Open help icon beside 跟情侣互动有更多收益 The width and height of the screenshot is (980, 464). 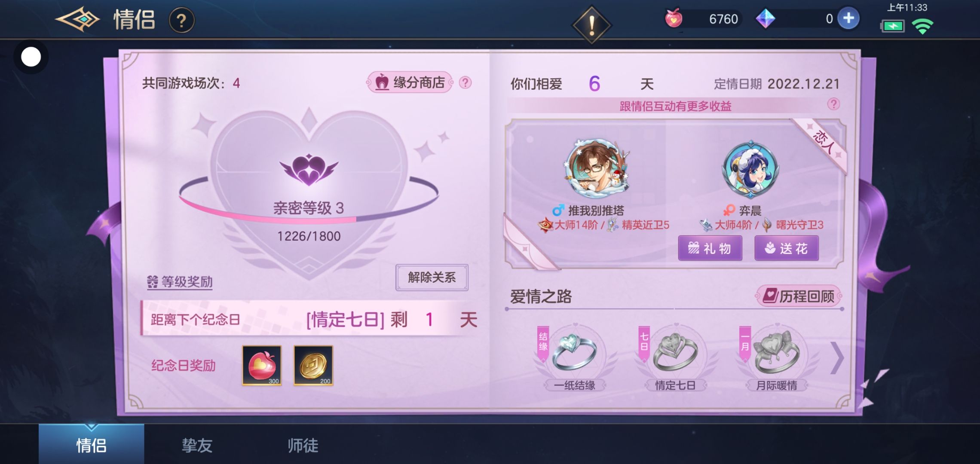[x=833, y=104]
